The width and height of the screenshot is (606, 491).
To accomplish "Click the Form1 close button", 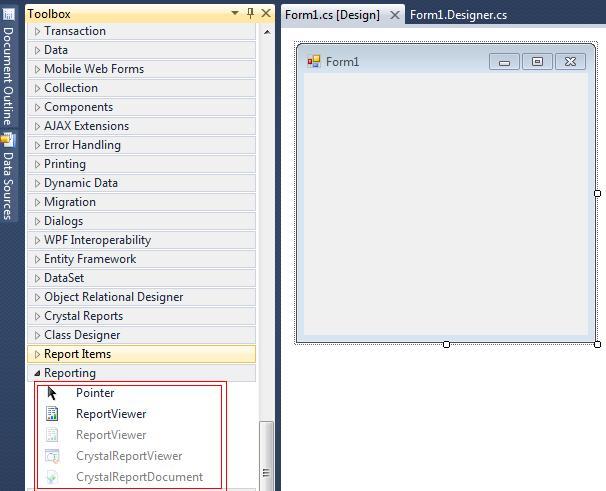I will 570,62.
